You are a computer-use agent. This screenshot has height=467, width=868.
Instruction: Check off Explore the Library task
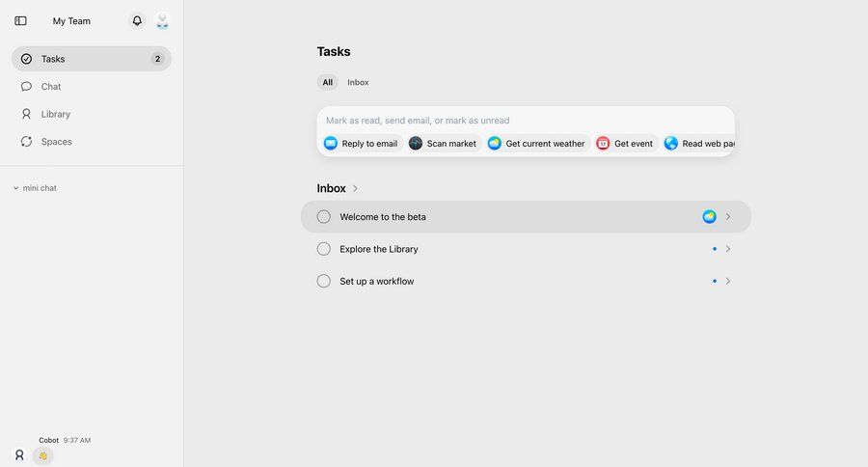pos(324,249)
